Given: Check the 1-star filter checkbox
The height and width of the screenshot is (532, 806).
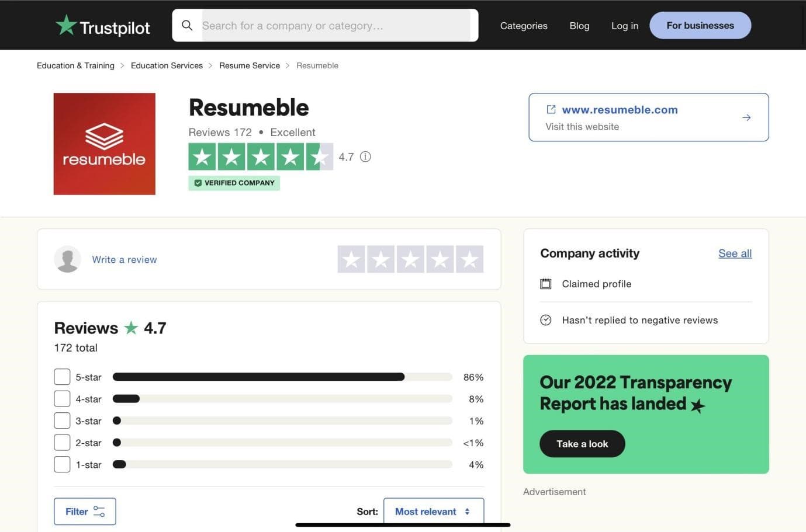Looking at the screenshot, I should 62,464.
